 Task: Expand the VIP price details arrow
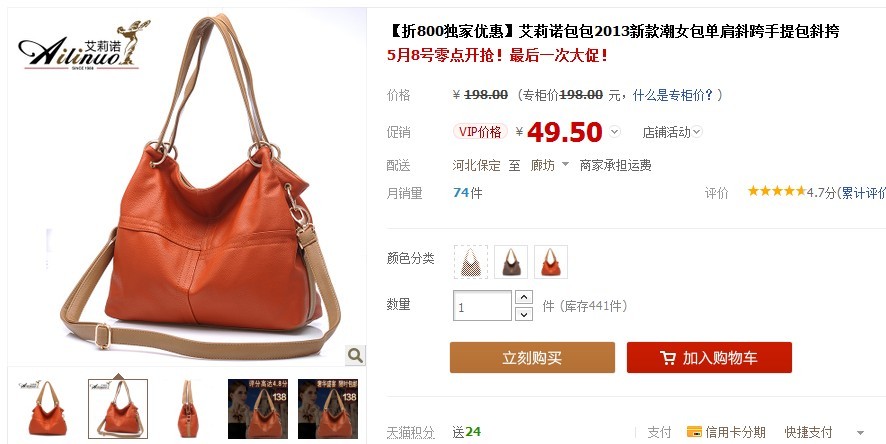tap(615, 132)
